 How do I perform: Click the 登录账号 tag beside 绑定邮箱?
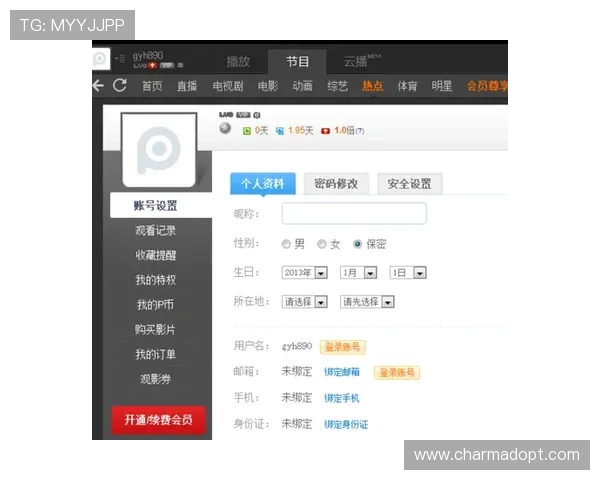(x=397, y=372)
